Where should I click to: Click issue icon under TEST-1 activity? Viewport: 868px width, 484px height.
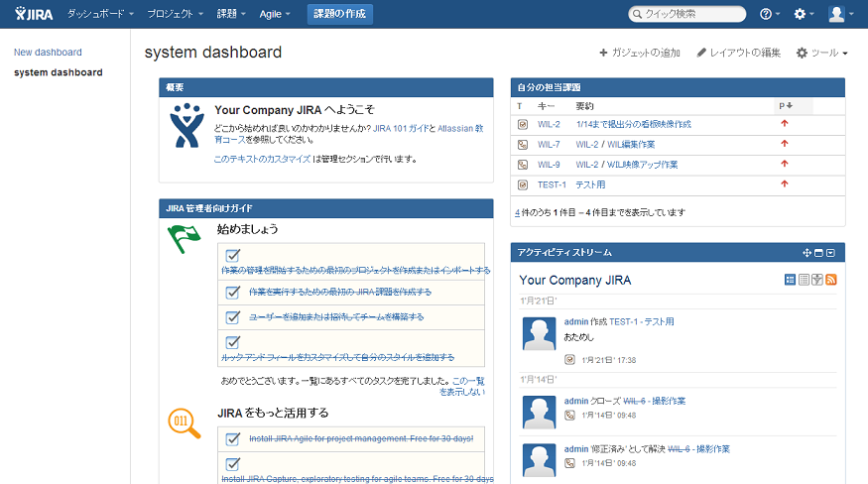(x=569, y=360)
